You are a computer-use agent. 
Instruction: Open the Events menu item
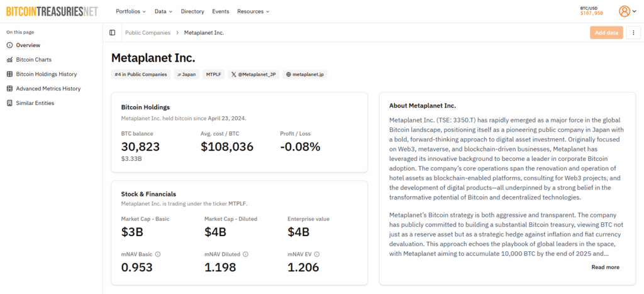tap(221, 11)
